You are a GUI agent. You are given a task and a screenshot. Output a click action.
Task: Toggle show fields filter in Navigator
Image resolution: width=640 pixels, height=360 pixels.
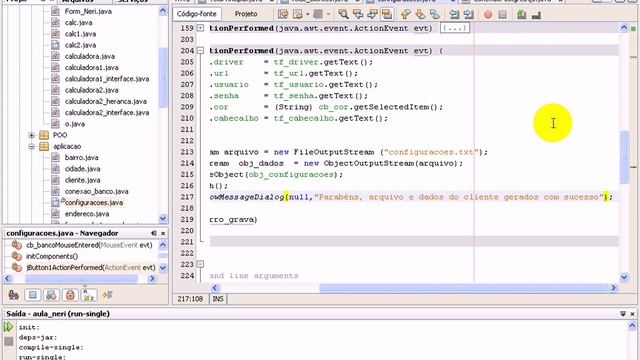(x=33, y=295)
